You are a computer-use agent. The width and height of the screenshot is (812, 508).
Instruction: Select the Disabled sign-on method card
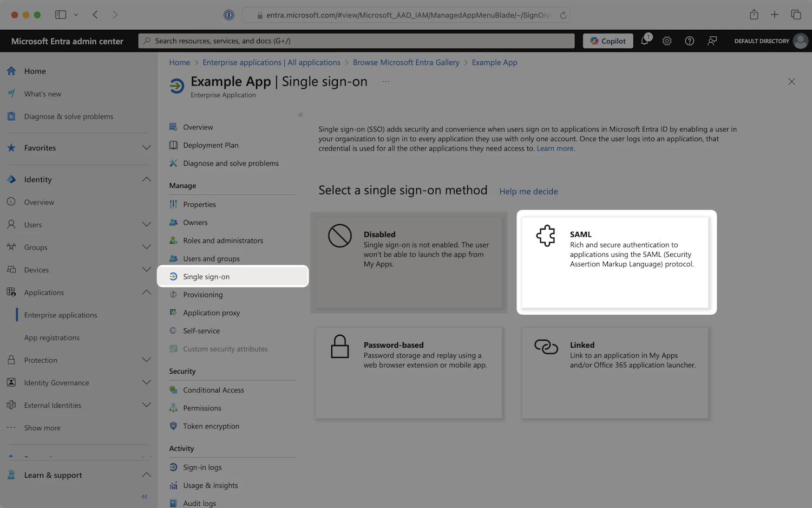(x=409, y=262)
